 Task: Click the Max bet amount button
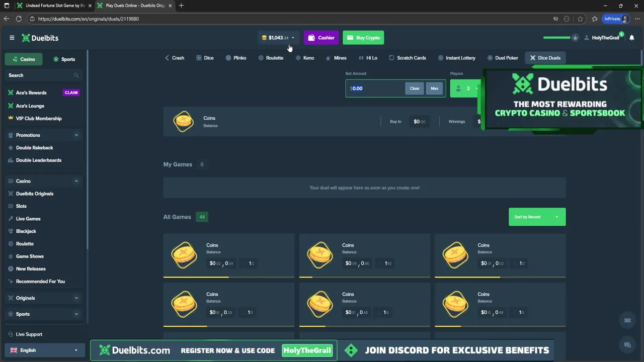(x=434, y=88)
